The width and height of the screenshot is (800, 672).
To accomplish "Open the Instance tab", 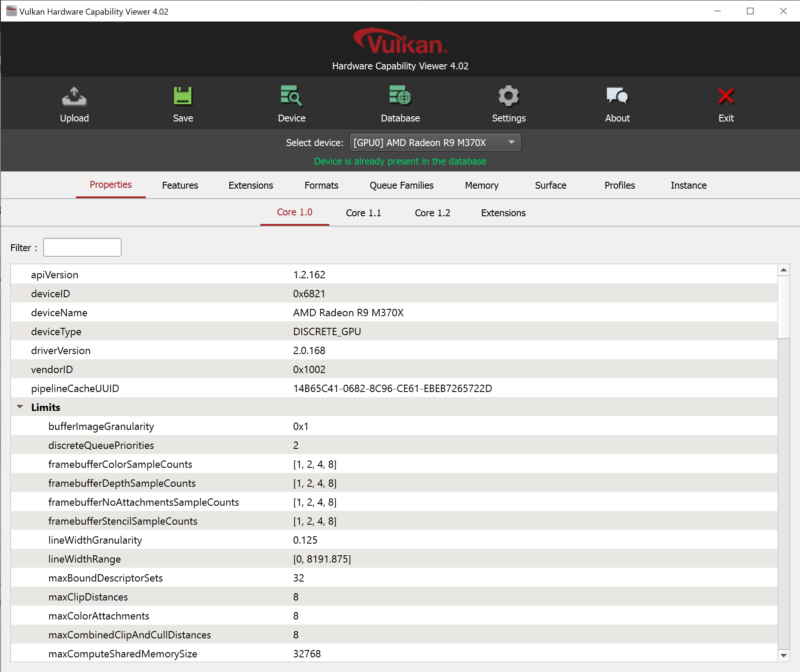I will [x=689, y=185].
